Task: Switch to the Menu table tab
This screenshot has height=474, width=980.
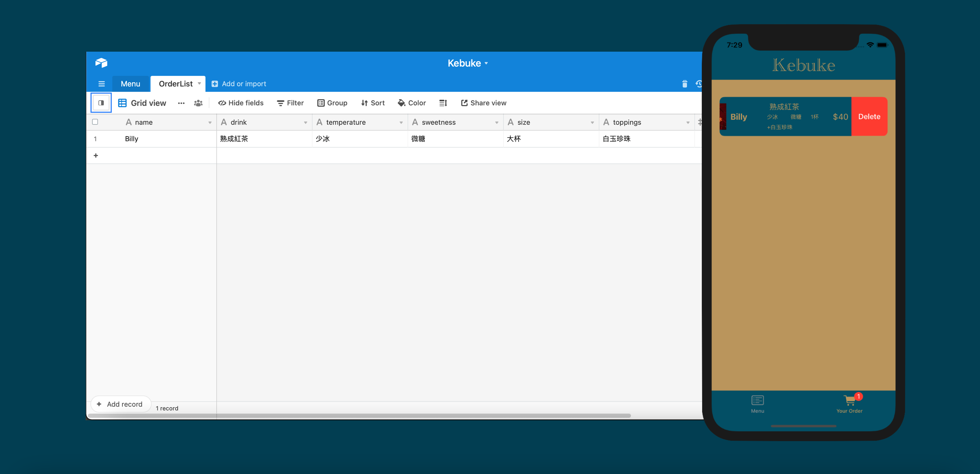Action: click(130, 84)
